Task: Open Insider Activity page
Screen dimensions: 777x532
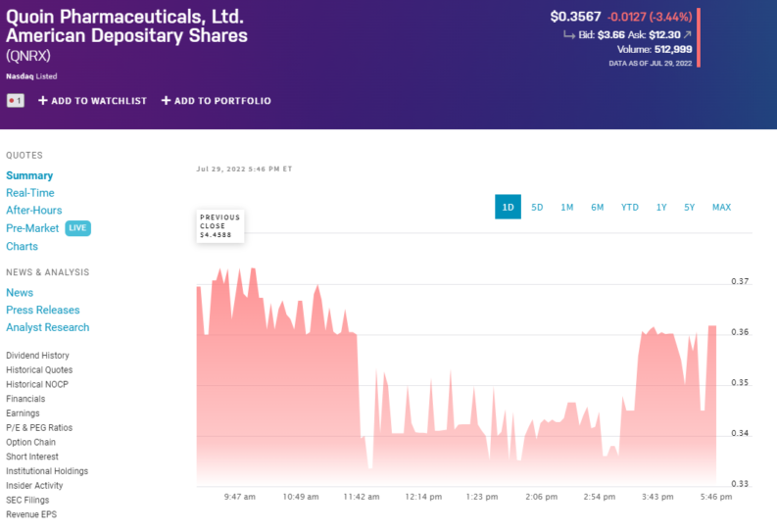Action: coord(34,485)
